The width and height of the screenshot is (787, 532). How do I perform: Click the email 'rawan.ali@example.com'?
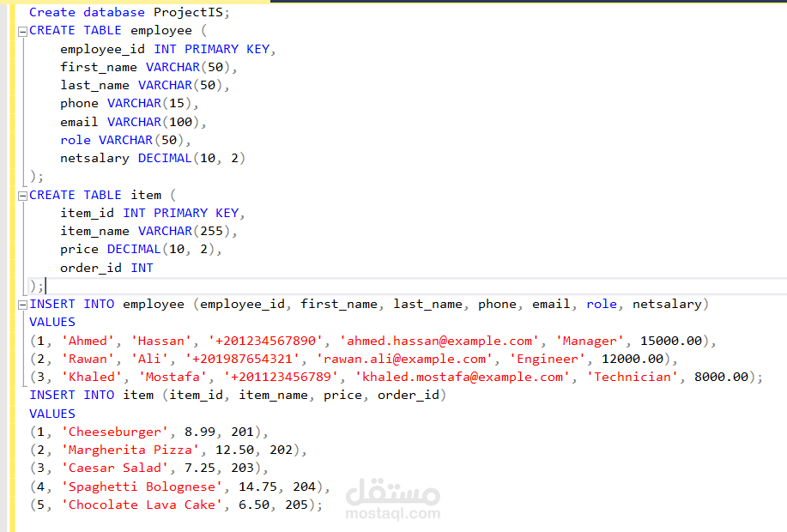pyautogui.click(x=404, y=360)
